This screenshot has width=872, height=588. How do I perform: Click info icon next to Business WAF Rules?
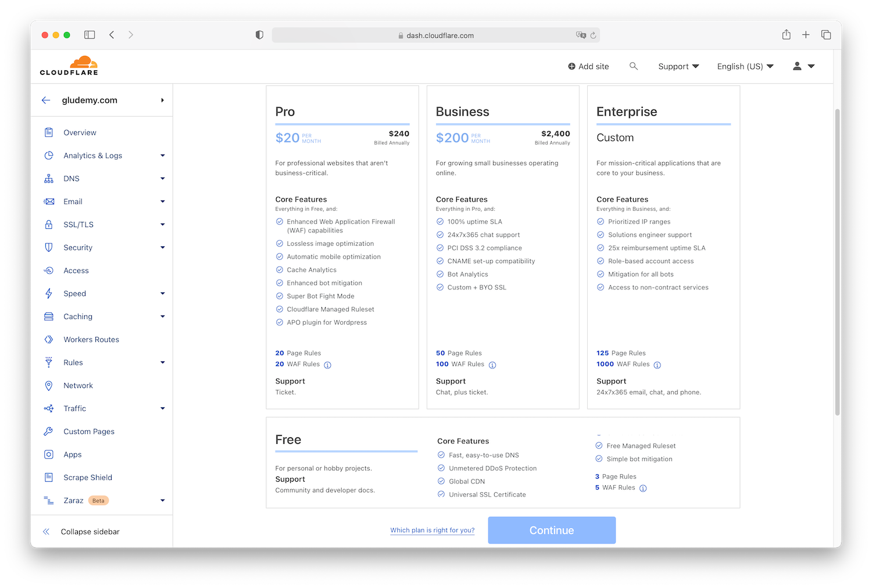(492, 365)
